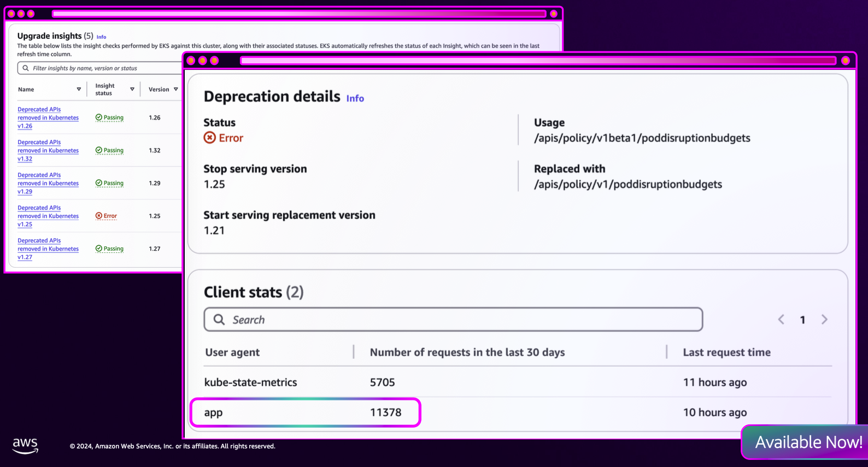Click green check icon in v1.32 row
This screenshot has width=868, height=467.
(99, 150)
